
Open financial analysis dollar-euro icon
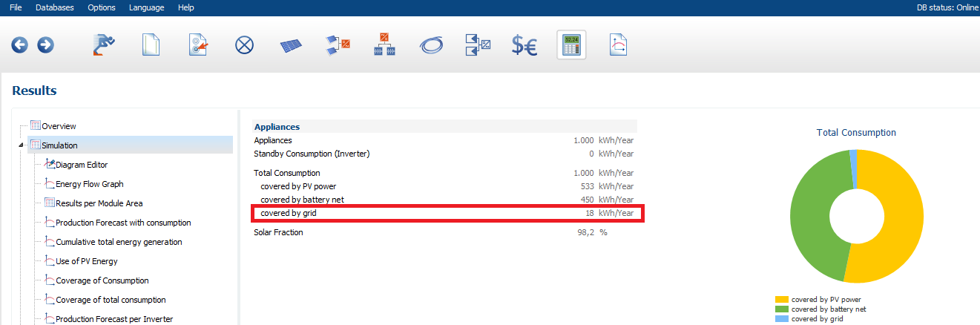click(524, 45)
